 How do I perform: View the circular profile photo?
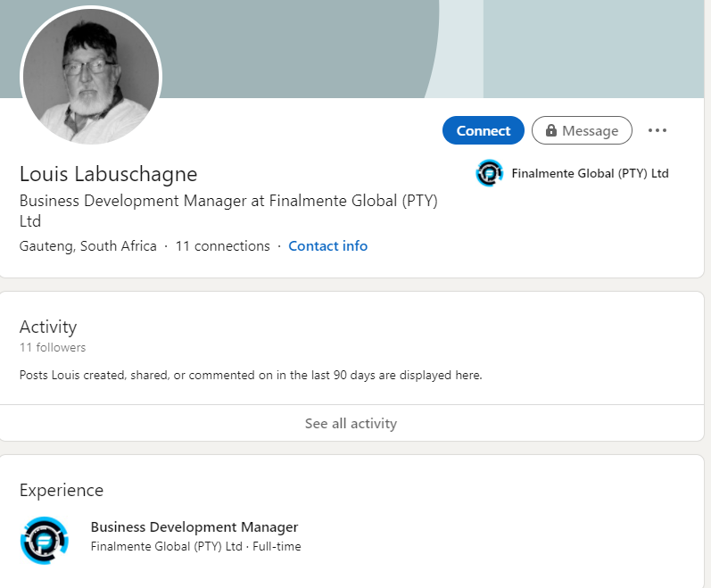90,77
